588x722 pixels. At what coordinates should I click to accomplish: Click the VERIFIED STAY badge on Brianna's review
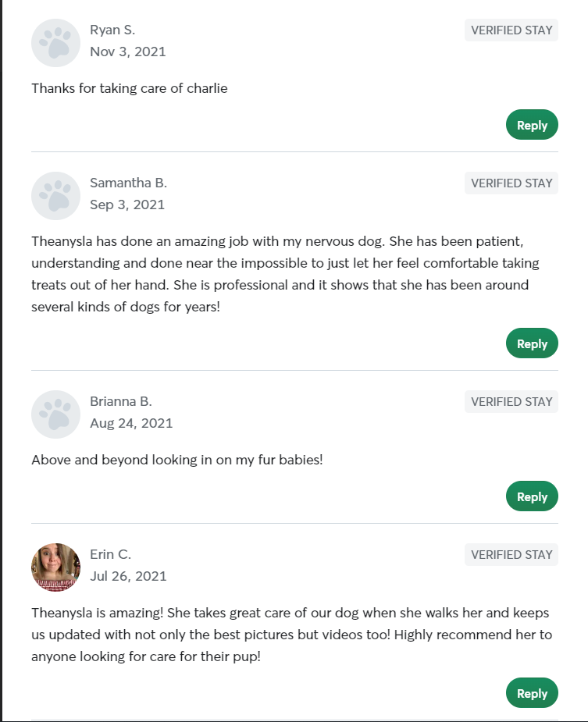click(511, 401)
